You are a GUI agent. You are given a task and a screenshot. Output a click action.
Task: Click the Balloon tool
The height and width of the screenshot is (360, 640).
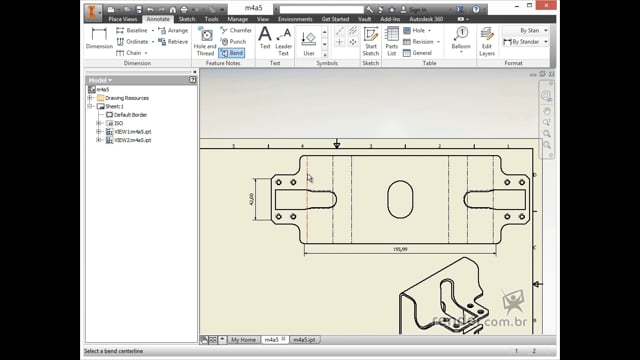point(461,38)
